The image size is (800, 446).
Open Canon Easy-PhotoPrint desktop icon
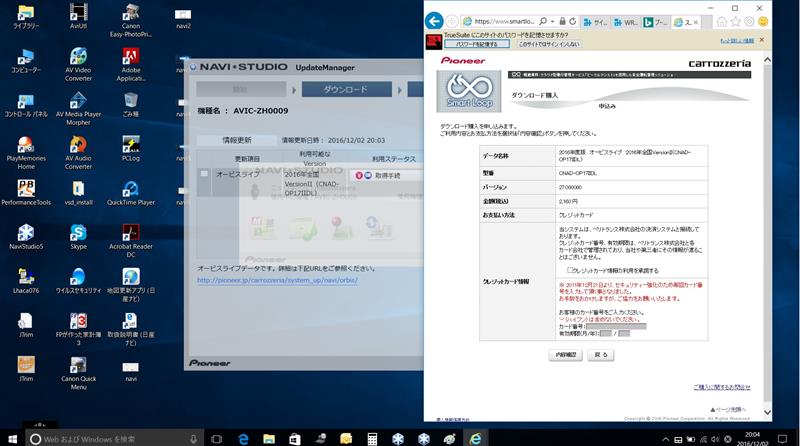pyautogui.click(x=131, y=20)
